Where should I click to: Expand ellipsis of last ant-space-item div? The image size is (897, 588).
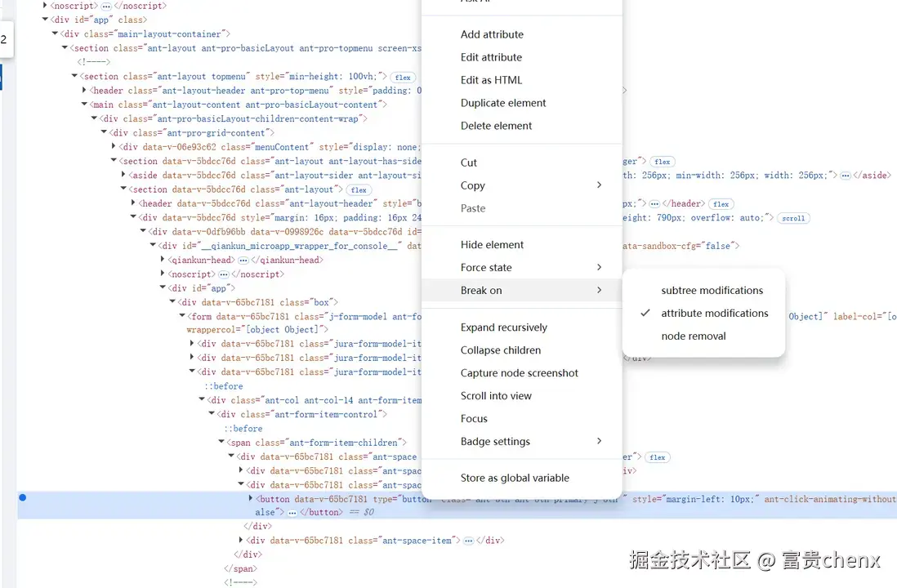(468, 541)
